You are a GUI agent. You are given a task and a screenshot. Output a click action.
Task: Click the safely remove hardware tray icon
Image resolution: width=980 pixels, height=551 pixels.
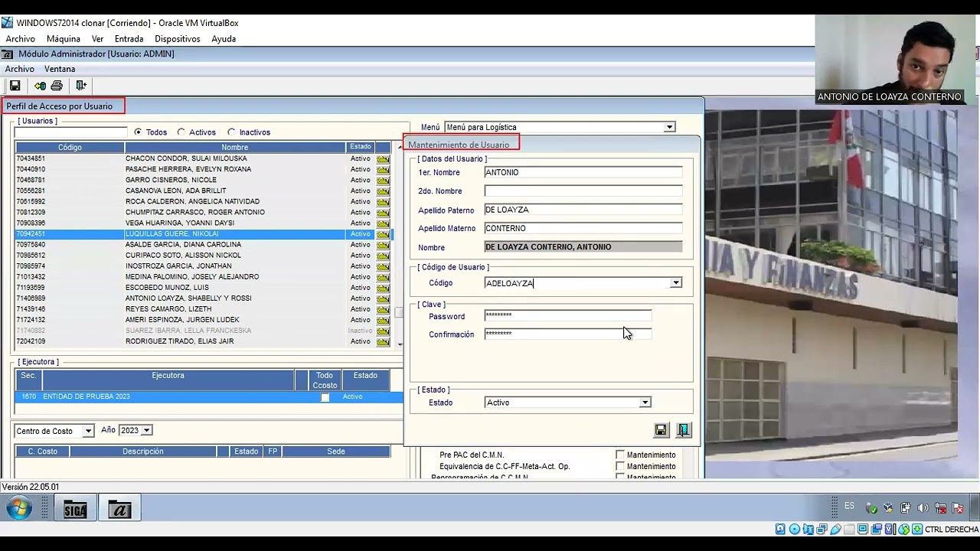tap(871, 508)
